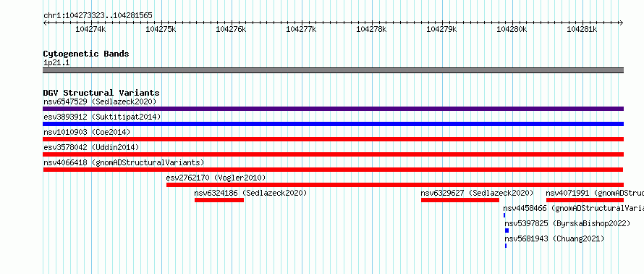Open esv2762170 (Vogler2010) variant label
The height and width of the screenshot is (274, 644).
coord(216,178)
